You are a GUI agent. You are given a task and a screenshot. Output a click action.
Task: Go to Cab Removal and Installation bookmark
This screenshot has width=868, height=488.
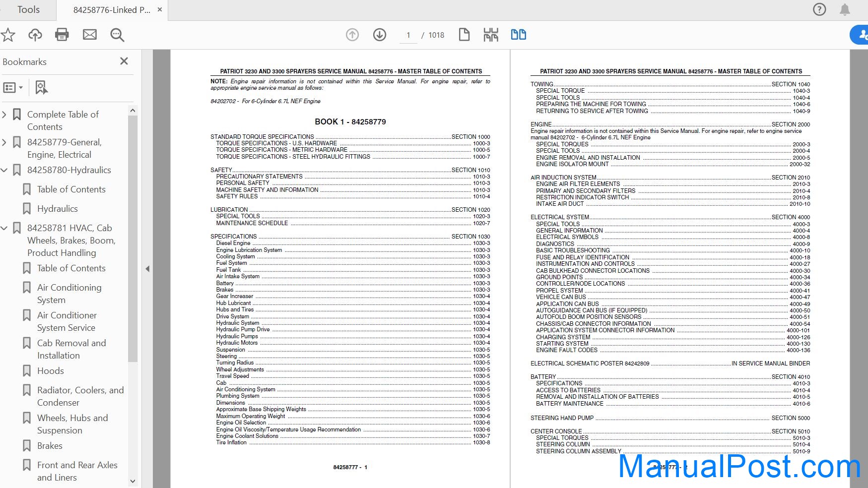click(71, 349)
